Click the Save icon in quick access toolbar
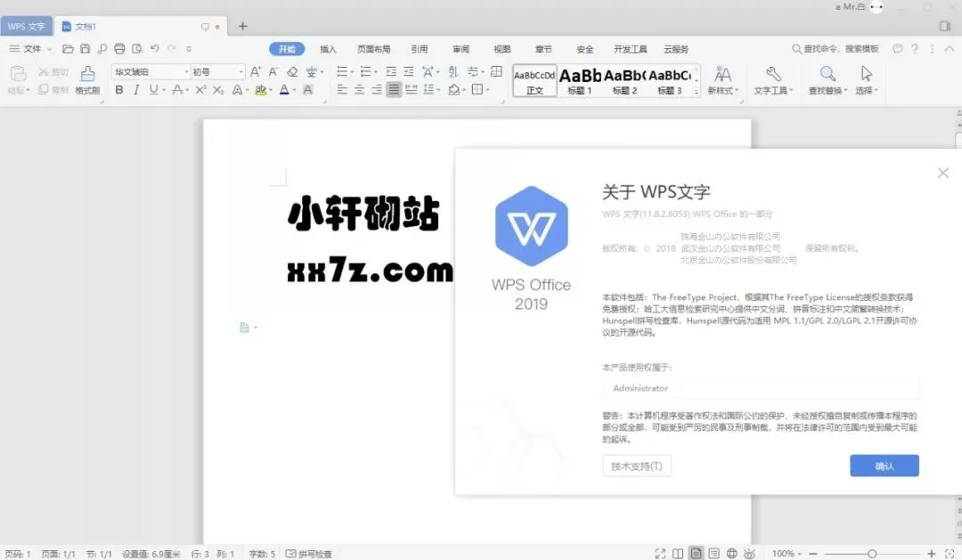 point(86,49)
